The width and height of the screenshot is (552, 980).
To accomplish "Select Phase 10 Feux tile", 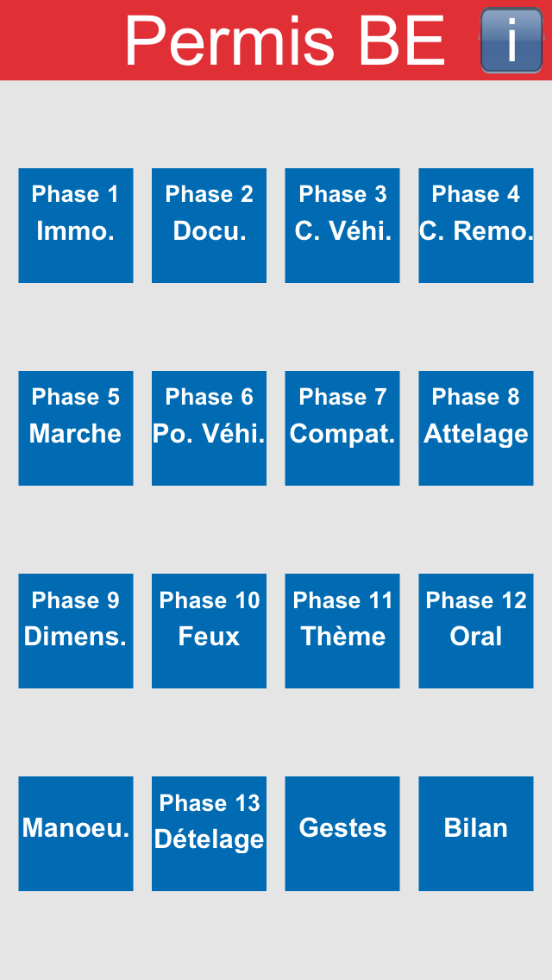I will click(209, 631).
